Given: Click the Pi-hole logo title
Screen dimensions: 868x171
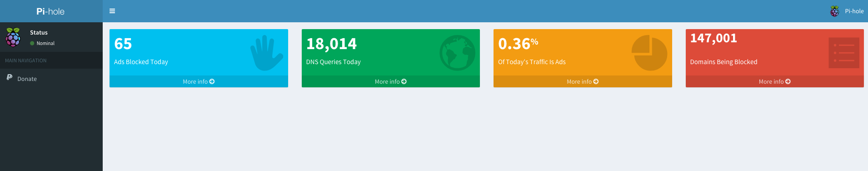Looking at the screenshot, I should 50,11.
